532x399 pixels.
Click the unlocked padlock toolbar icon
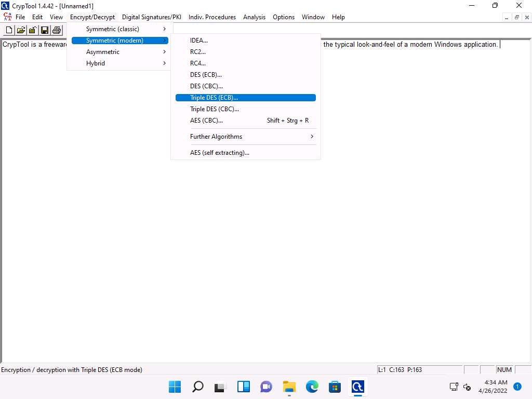pos(33,30)
